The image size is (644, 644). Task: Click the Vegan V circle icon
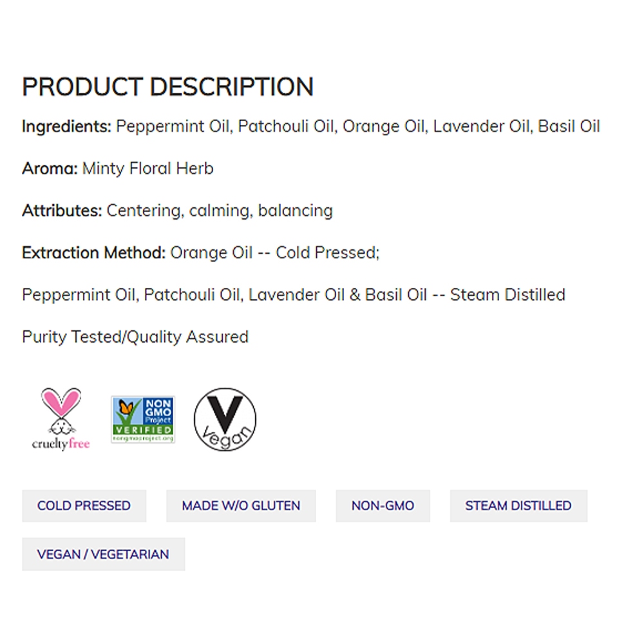[225, 419]
